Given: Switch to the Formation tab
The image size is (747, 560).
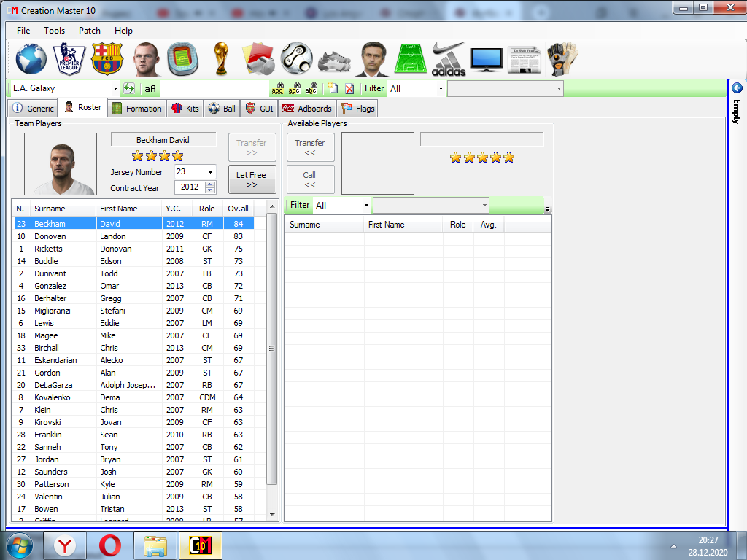Looking at the screenshot, I should [x=136, y=109].
